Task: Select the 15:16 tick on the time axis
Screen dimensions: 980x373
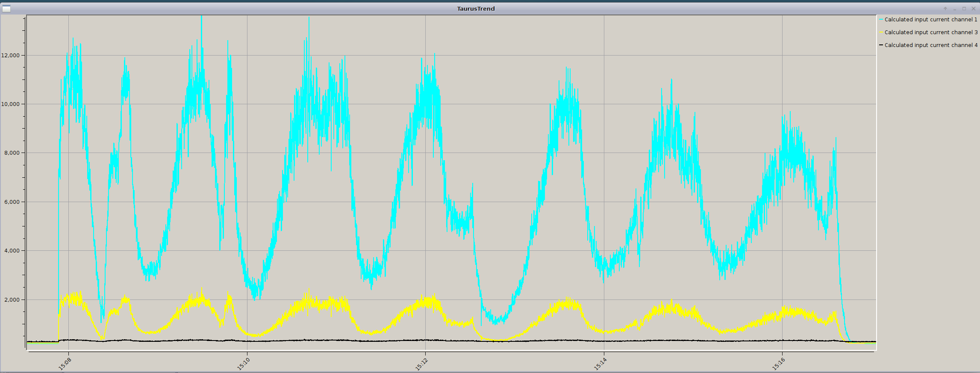Action: (x=779, y=364)
